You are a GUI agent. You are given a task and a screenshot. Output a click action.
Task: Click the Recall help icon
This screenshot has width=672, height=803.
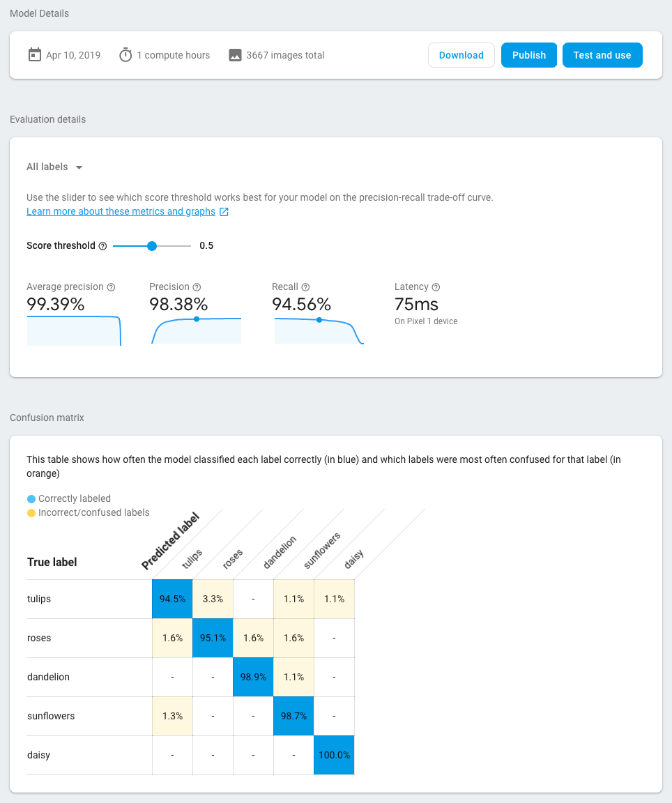[x=305, y=287]
